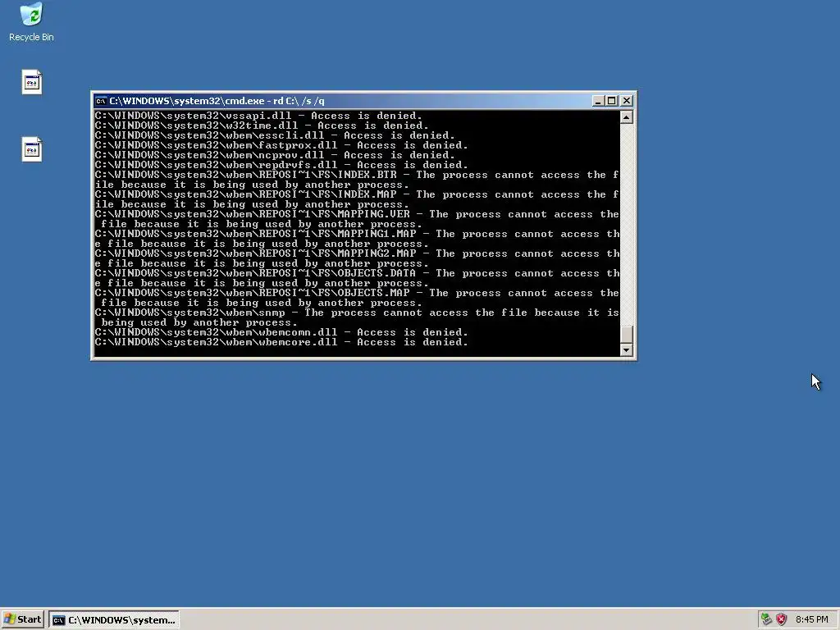Click the Safely Remove Hardware tray icon
The height and width of the screenshot is (630, 840).
tap(767, 619)
